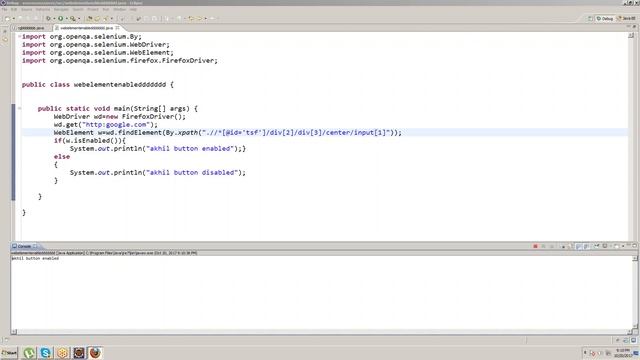Click the New file toolbar icon
Screen dimensions: 640x360
click(7, 18)
